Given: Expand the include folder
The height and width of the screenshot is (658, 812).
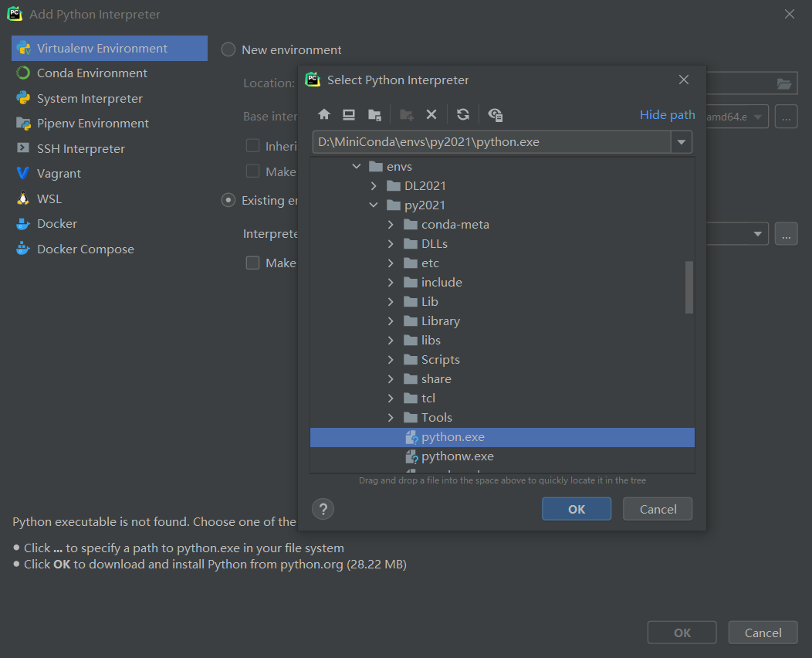Looking at the screenshot, I should [x=391, y=283].
